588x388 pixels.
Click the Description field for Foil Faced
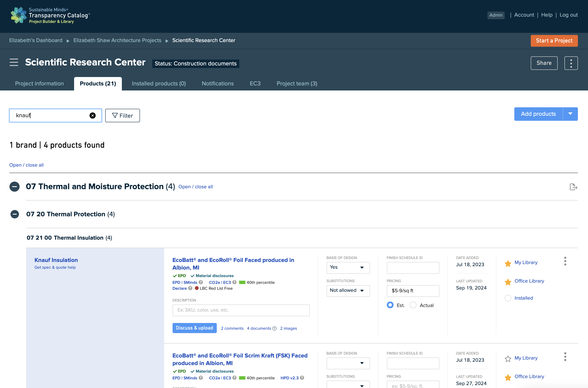coord(241,310)
